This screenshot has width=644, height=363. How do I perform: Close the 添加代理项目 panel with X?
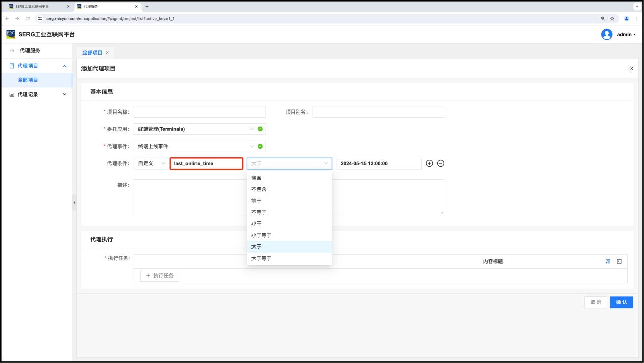(632, 68)
